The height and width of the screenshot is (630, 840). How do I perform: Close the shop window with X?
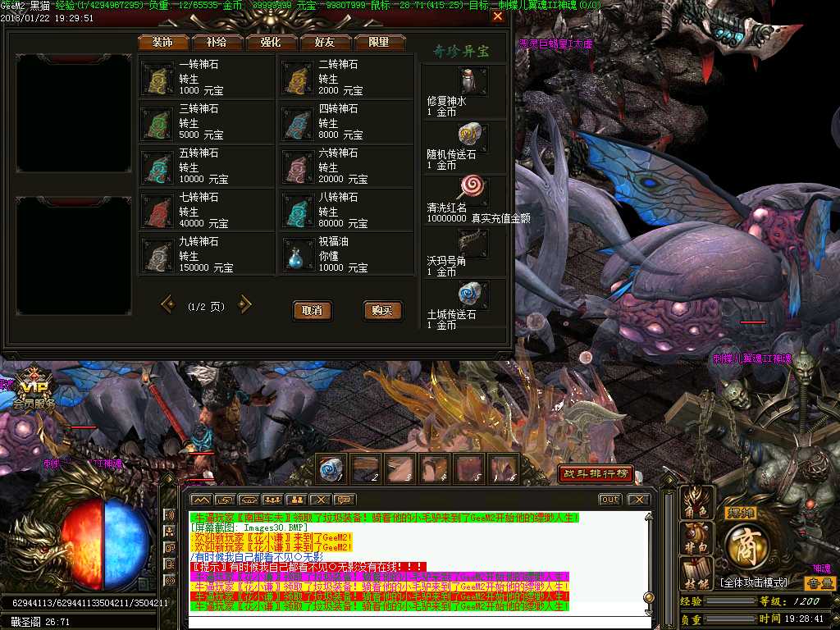click(498, 16)
